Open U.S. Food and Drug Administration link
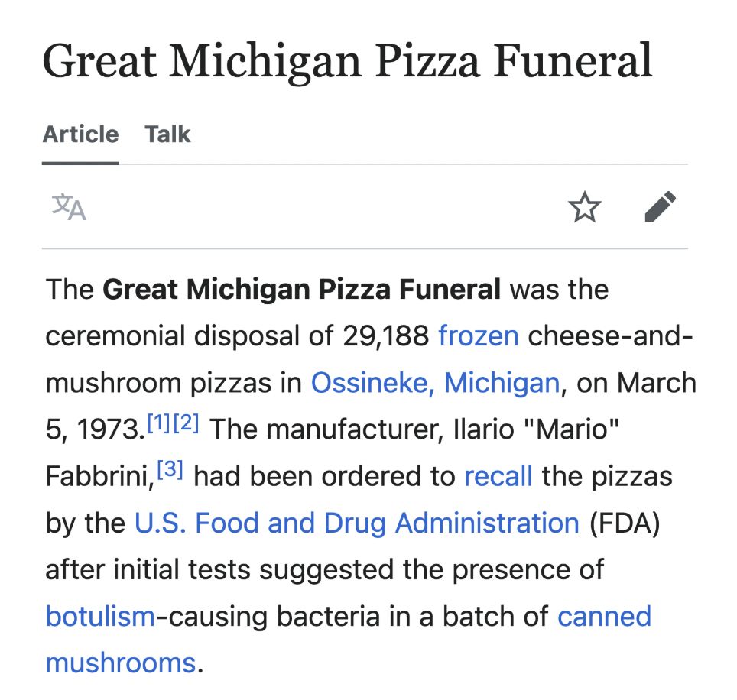 click(357, 523)
